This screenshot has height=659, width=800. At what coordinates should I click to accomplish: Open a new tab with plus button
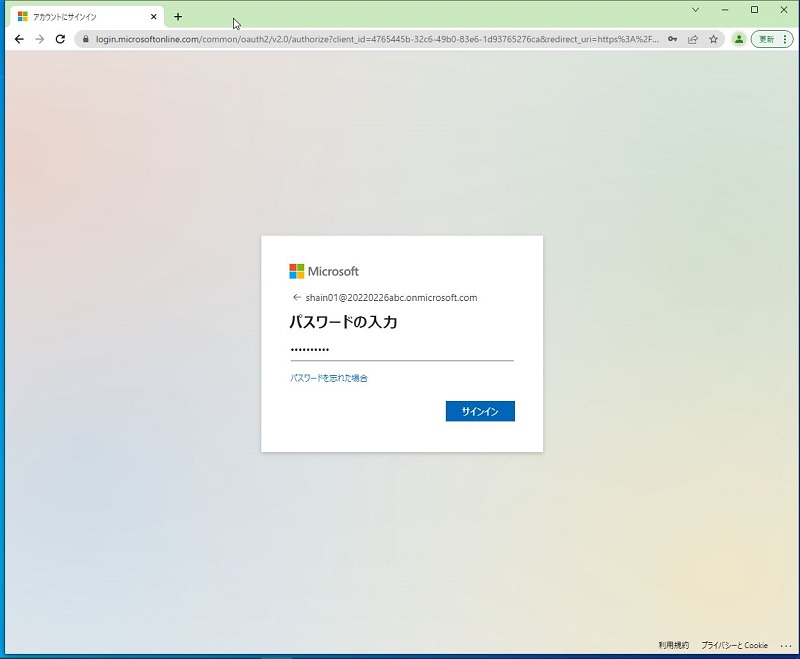click(178, 17)
